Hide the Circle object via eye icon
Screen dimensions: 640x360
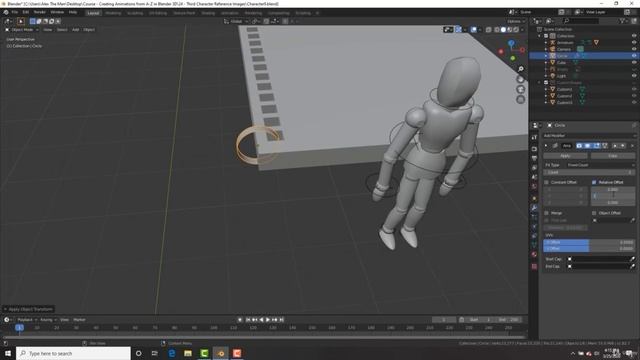634,56
